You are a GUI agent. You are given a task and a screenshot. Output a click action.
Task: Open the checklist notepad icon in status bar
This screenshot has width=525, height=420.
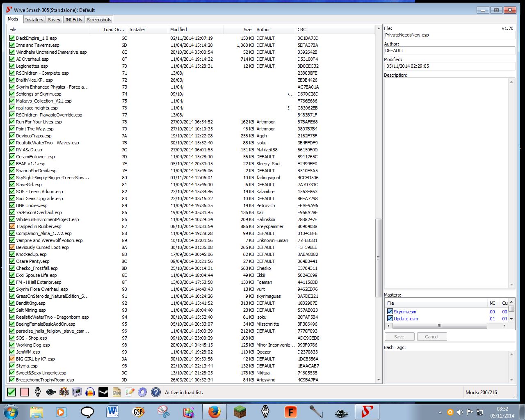tap(130, 392)
